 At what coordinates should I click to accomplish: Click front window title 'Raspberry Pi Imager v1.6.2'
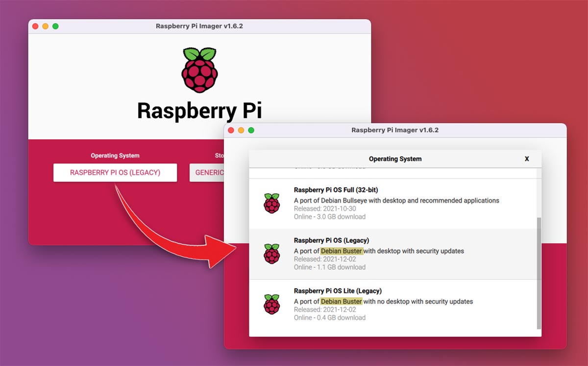pos(395,130)
